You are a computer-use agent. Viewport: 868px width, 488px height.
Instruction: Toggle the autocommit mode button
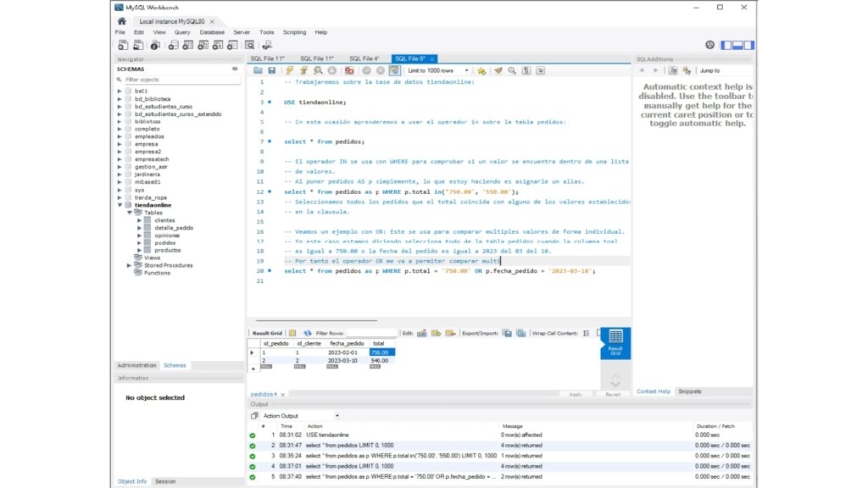[x=395, y=71]
